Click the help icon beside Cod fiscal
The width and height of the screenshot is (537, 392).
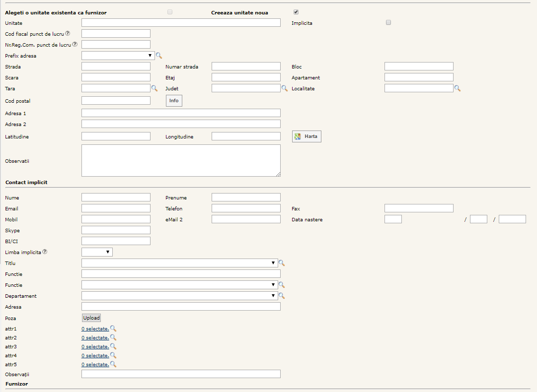(68, 33)
